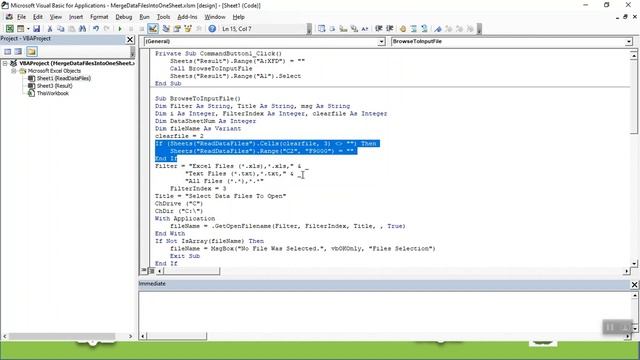Open Project Explorer from the toolbar icon
The height and width of the screenshot is (360, 640).
click(x=166, y=29)
